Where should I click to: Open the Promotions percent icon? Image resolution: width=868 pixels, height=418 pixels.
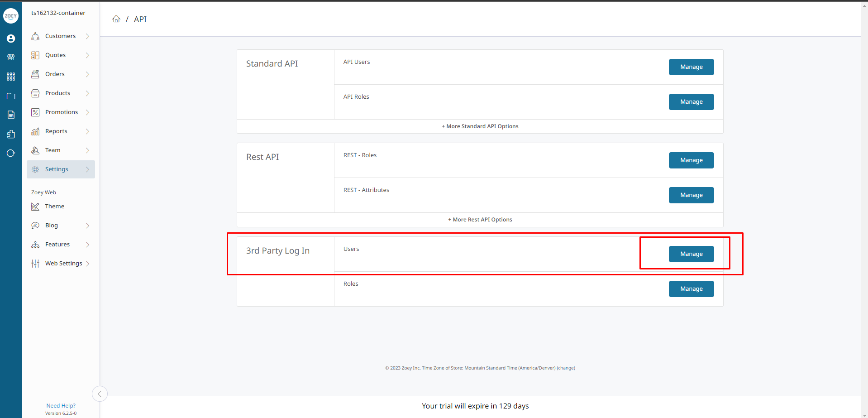point(61,112)
